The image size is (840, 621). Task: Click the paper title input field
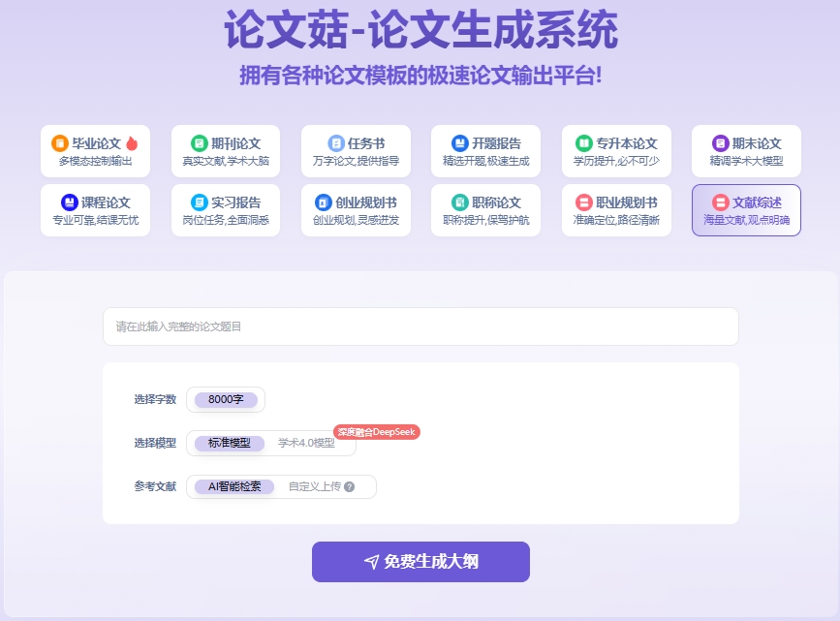pos(420,328)
